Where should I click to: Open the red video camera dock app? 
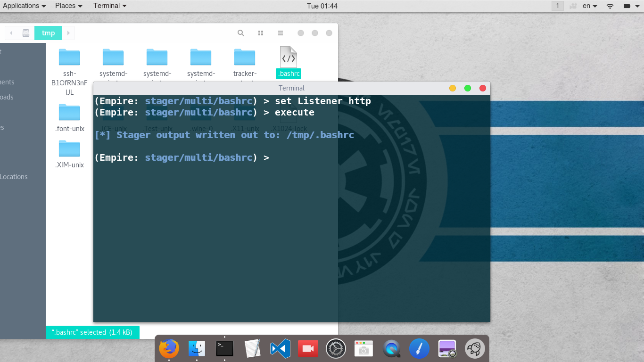[x=308, y=349]
